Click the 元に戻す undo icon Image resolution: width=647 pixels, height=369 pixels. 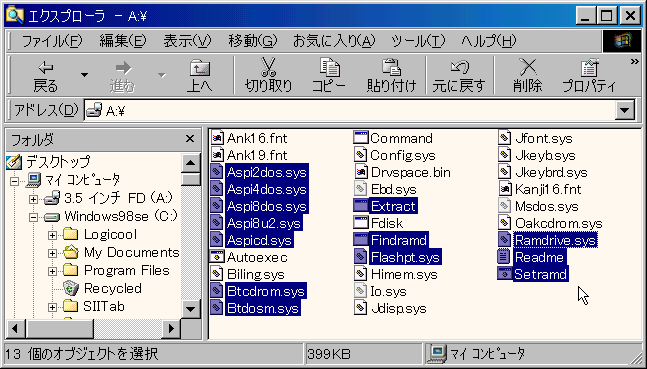click(x=459, y=67)
